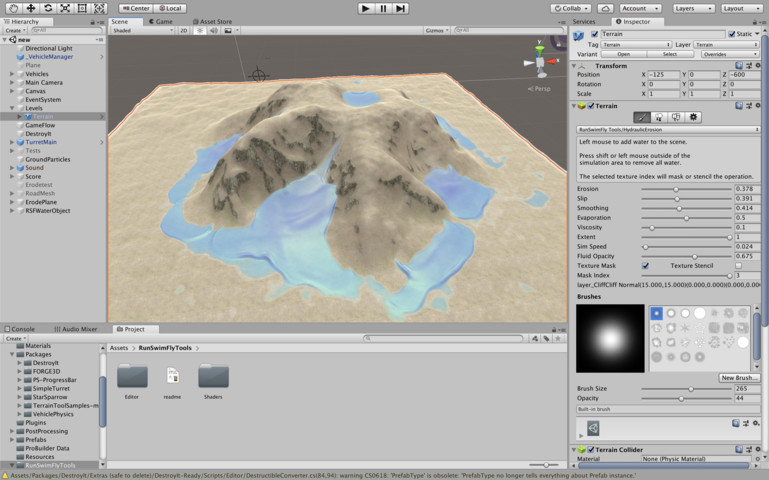Viewport: 769px width, 480px height.
Task: Open Console tab
Action: tap(20, 329)
